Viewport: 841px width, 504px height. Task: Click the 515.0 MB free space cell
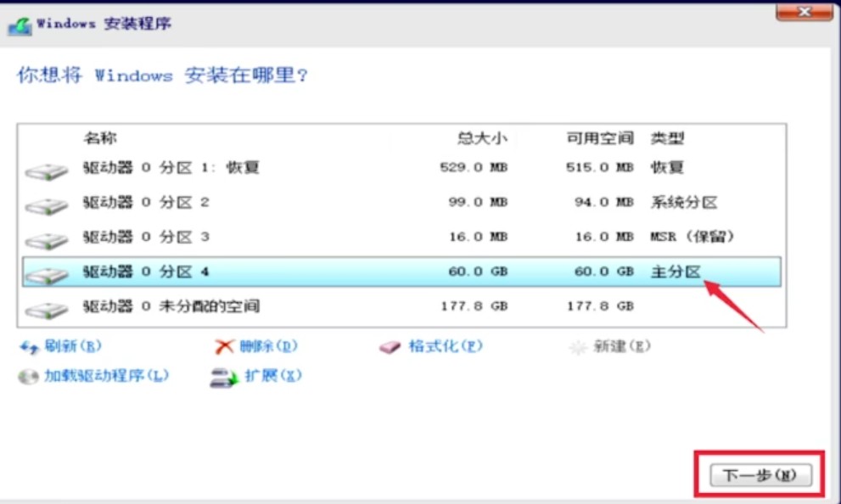(600, 168)
